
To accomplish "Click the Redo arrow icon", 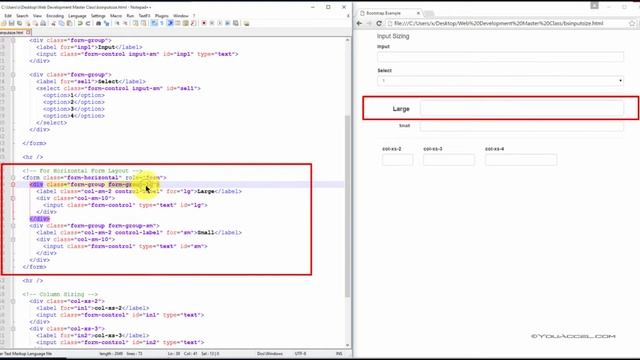I will [x=88, y=23].
